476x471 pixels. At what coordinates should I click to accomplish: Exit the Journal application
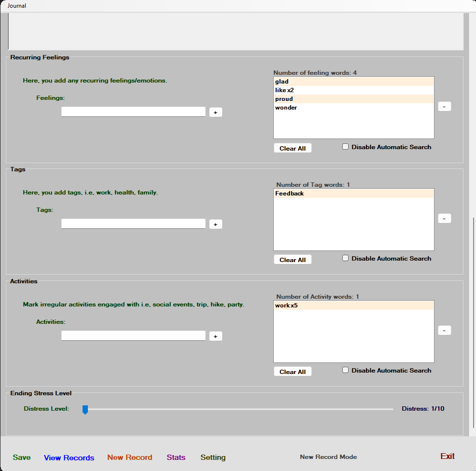pyautogui.click(x=448, y=456)
